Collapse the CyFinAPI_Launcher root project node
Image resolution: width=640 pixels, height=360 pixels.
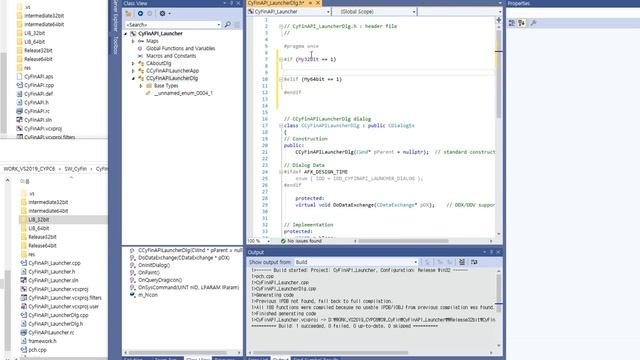125,34
